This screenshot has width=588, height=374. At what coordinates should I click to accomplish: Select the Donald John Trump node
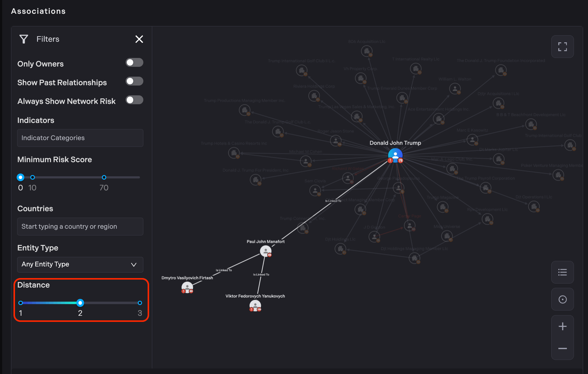click(x=395, y=155)
